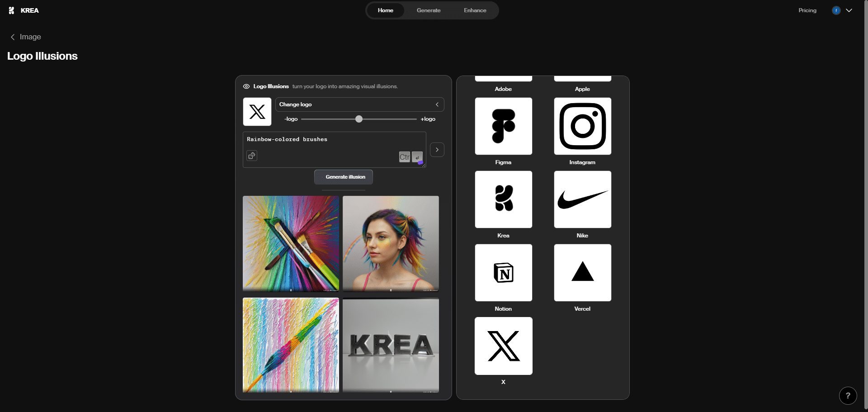Click the KREA logo in header
The image size is (868, 412).
24,10
